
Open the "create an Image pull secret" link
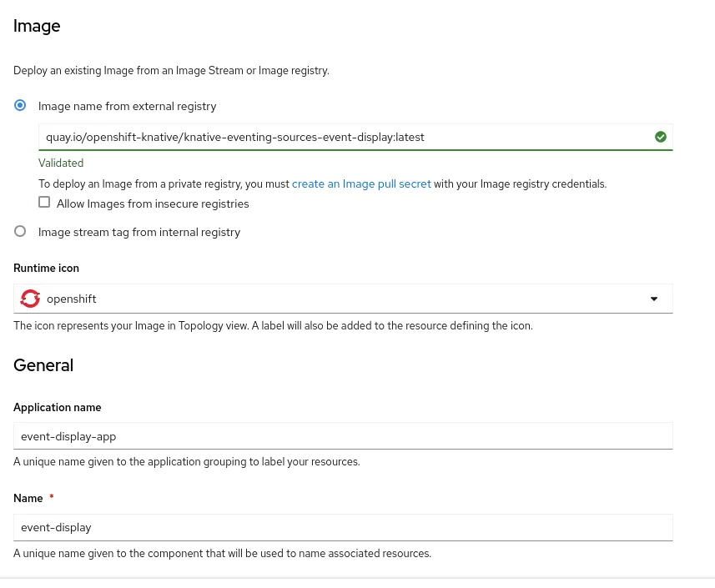coord(361,183)
